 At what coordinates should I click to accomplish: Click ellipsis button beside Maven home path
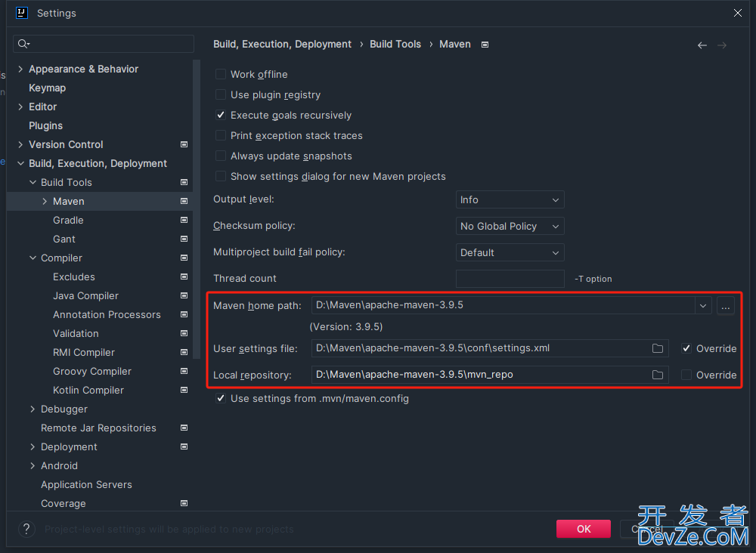tap(726, 305)
